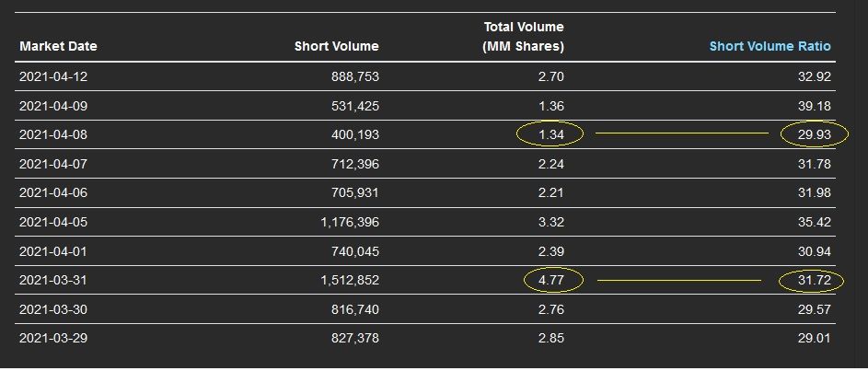Click the circled 31.72 short volume ratio

(x=815, y=280)
